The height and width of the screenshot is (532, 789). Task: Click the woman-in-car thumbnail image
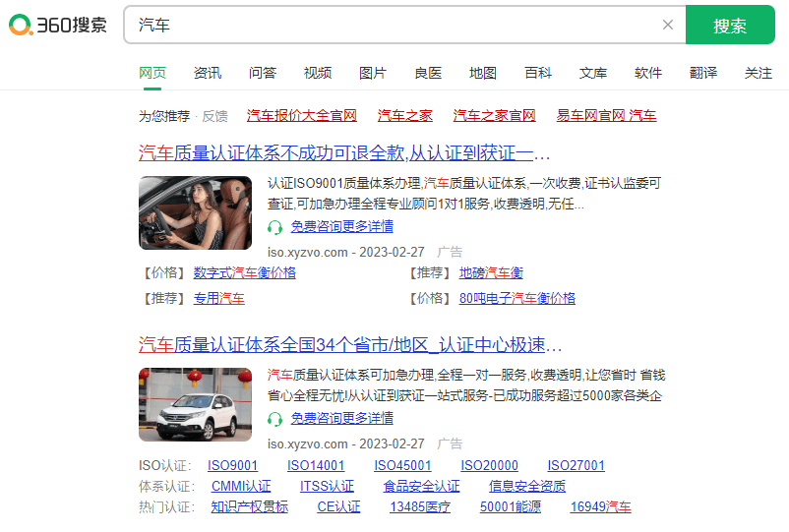tap(195, 212)
